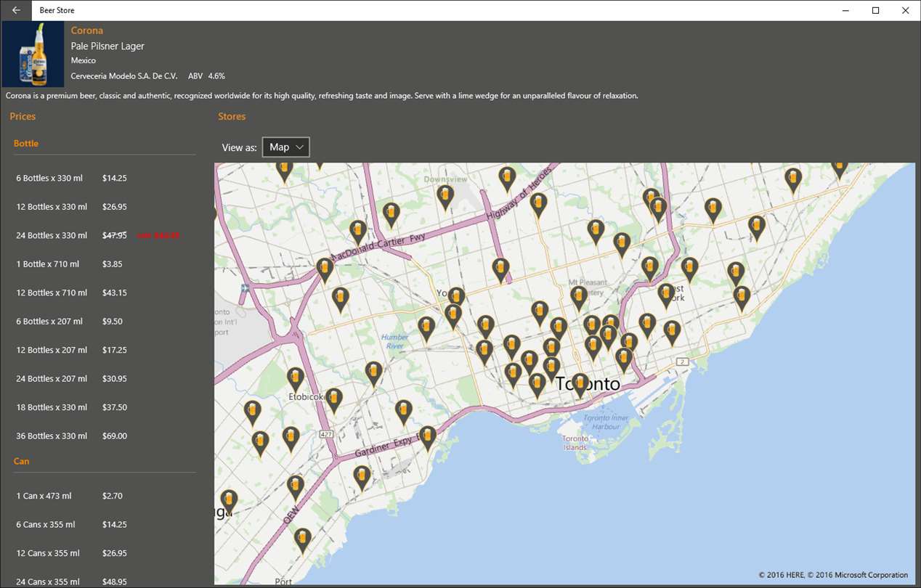Select the beer pin above the Humber River label
Screen dimensions: 921x588
pos(426,329)
